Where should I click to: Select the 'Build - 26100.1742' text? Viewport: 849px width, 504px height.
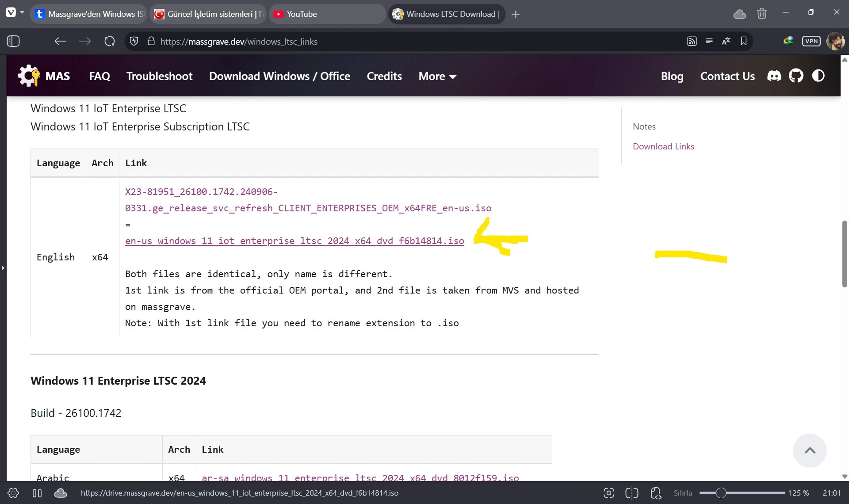click(76, 413)
